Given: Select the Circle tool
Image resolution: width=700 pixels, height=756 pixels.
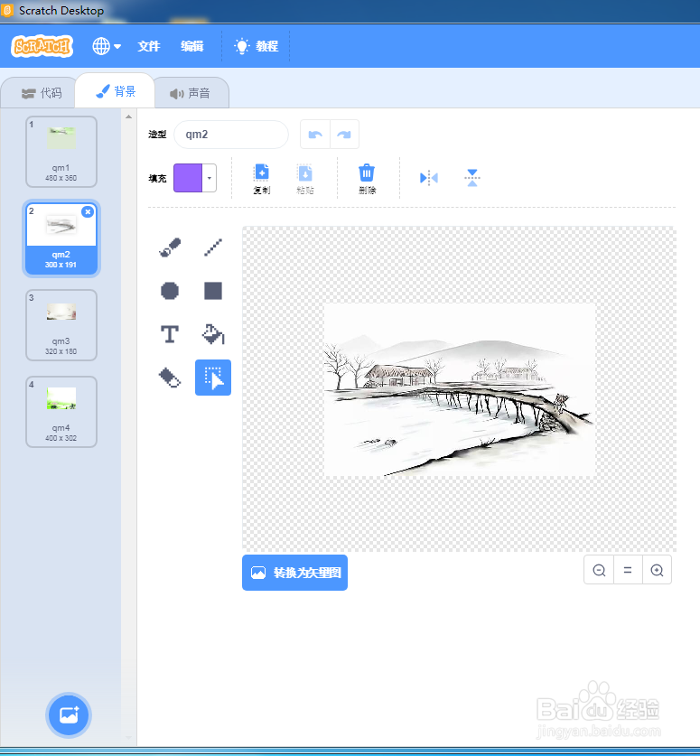Looking at the screenshot, I should [x=170, y=291].
